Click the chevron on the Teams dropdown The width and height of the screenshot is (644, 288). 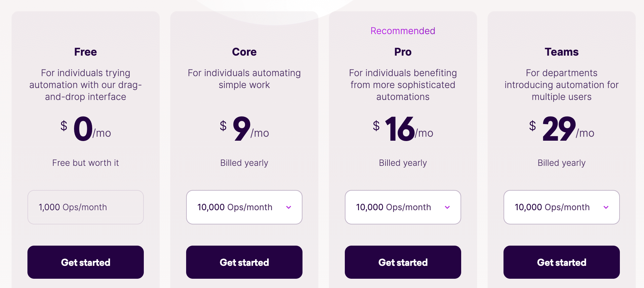pyautogui.click(x=606, y=207)
